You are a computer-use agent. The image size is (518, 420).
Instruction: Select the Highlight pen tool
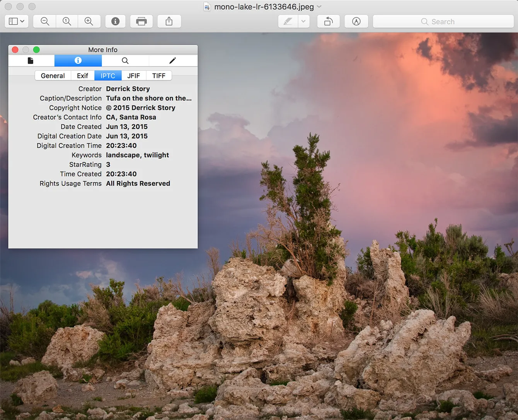point(288,22)
